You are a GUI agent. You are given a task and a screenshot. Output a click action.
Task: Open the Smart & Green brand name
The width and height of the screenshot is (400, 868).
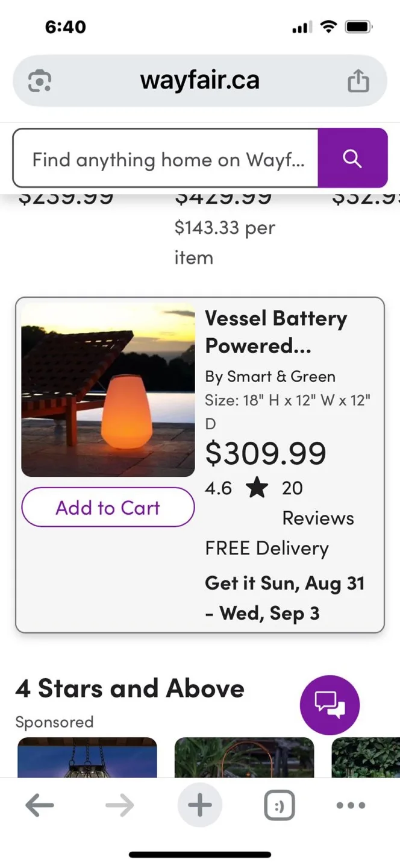click(270, 376)
